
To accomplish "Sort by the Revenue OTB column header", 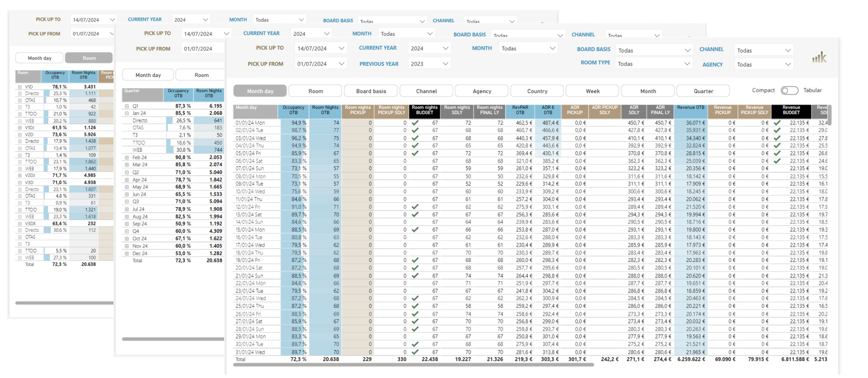I will [691, 111].
